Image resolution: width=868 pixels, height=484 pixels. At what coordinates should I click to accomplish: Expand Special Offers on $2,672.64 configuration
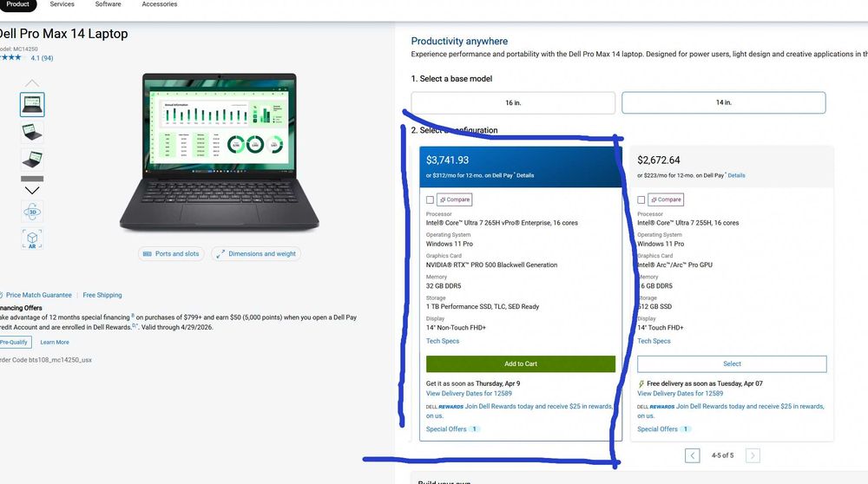[663, 429]
